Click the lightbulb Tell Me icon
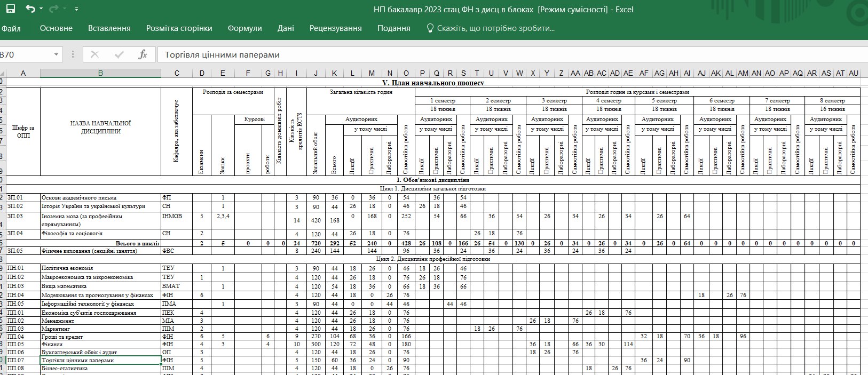Screen dimensions: 868x375 click(x=430, y=28)
